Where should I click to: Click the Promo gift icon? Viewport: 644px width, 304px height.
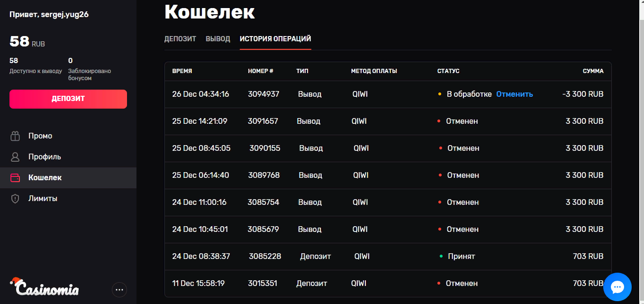[x=15, y=136]
